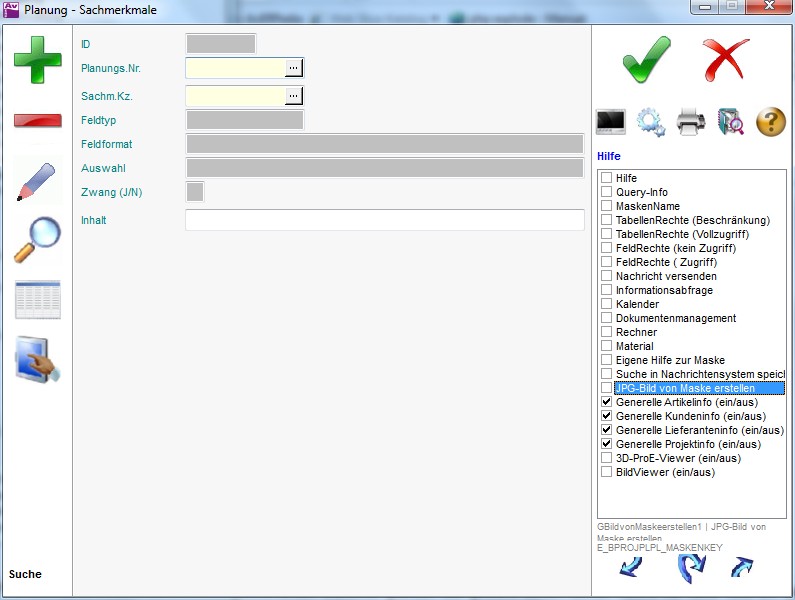Screen dimensions: 795x600
Task: Select the Rechner list entry
Action: click(x=635, y=332)
